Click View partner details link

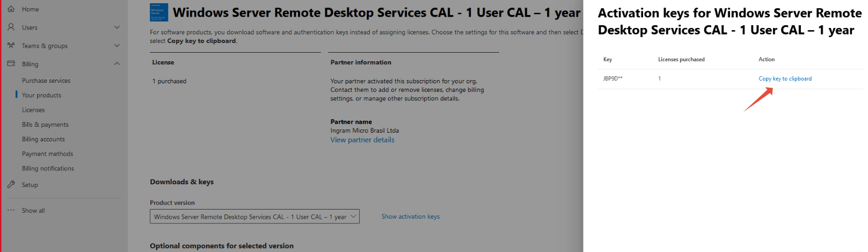[x=362, y=140]
